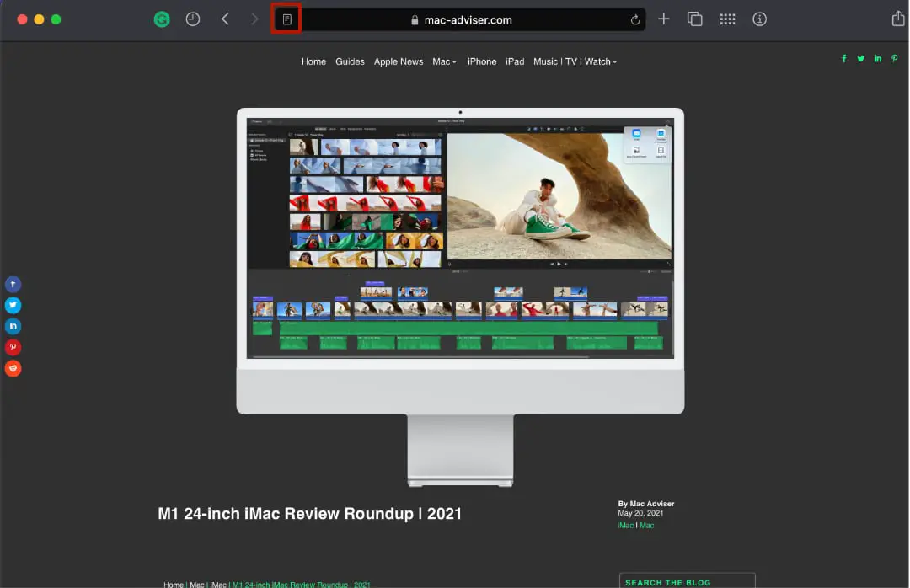Image resolution: width=910 pixels, height=588 pixels.
Task: Share on Reddit from side bar
Action: (x=13, y=368)
